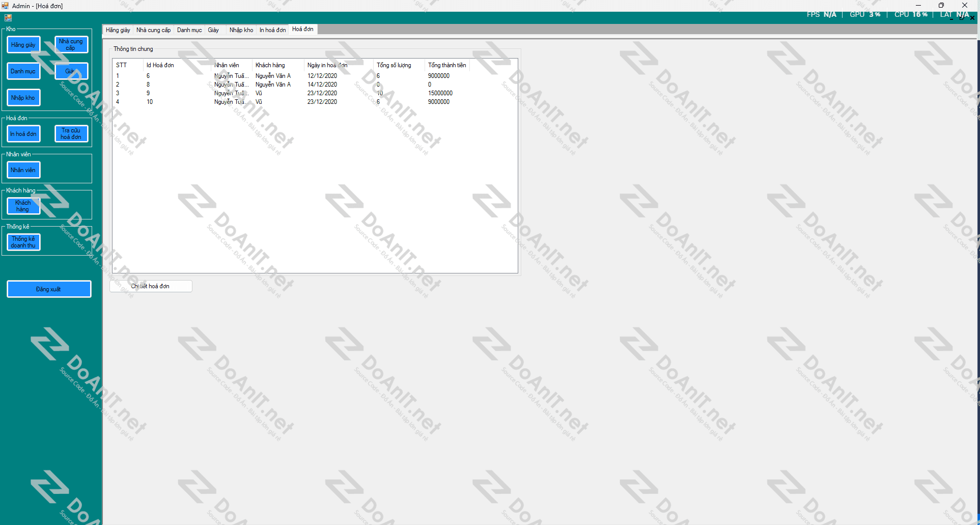The height and width of the screenshot is (525, 980).
Task: Open the Khách hàng sidebar button
Action: (23, 206)
